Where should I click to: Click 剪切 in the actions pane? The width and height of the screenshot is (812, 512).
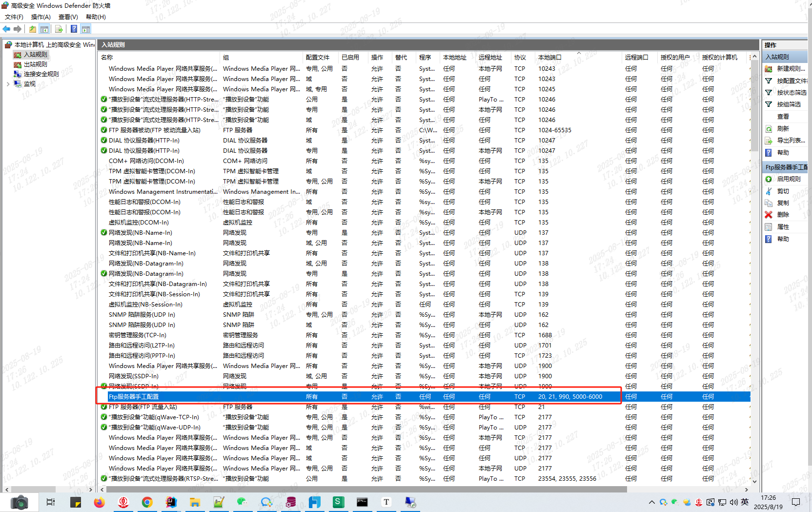click(783, 191)
